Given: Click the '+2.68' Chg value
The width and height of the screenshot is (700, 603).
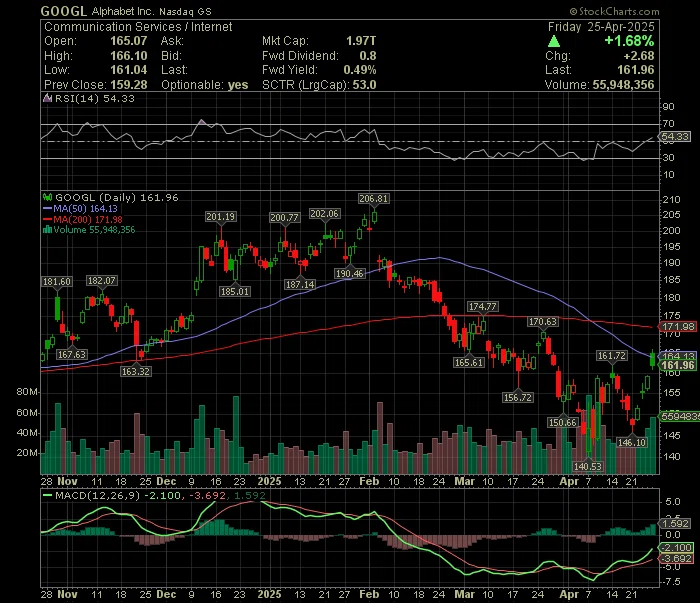Looking at the screenshot, I should (x=639, y=56).
